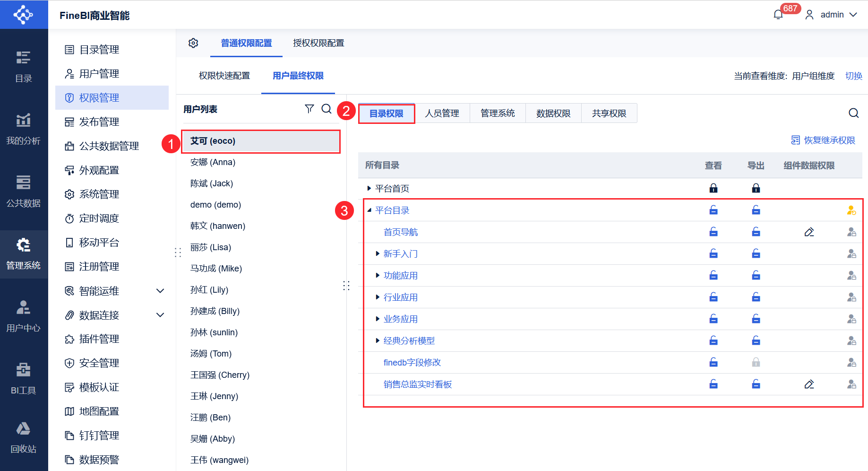Expand the 行业应用 folder
This screenshot has width=868, height=471.
tap(378, 297)
